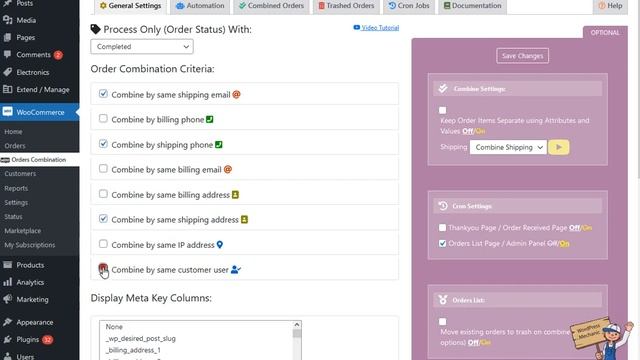Click the Plugins sidebar icon
The image size is (640, 360).
pos(7,339)
